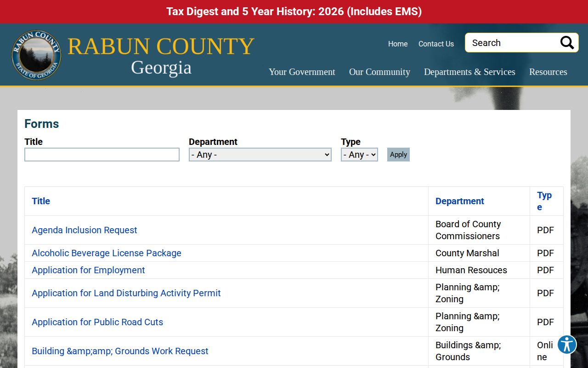
Task: Click the Apply filter button
Action: [x=398, y=155]
